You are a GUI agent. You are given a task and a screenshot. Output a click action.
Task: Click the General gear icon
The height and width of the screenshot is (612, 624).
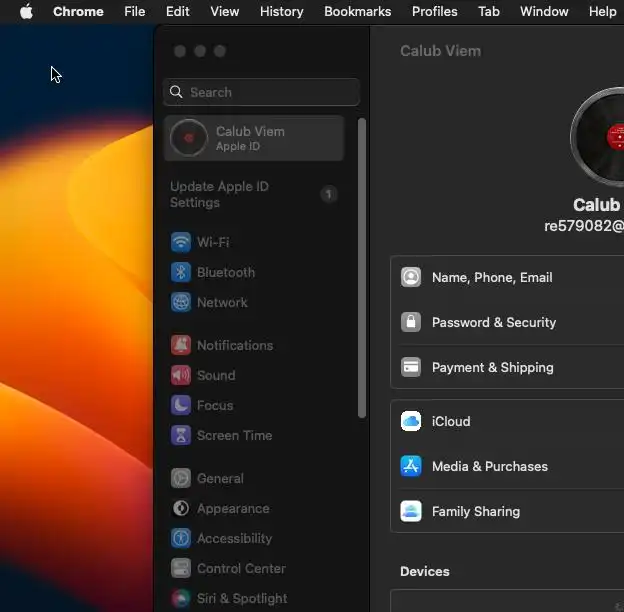pyautogui.click(x=181, y=478)
